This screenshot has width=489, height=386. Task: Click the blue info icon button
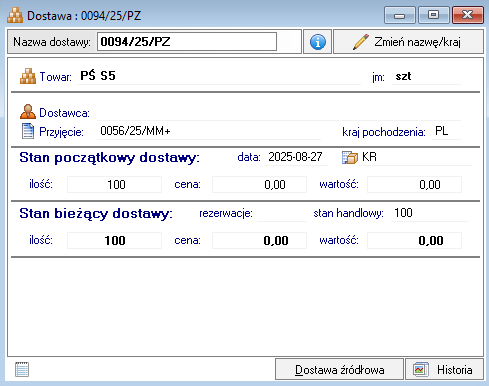coord(317,42)
